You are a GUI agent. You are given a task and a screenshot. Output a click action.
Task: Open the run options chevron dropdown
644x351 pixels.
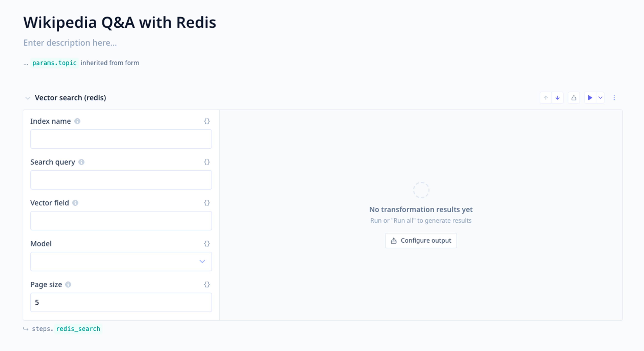click(600, 98)
